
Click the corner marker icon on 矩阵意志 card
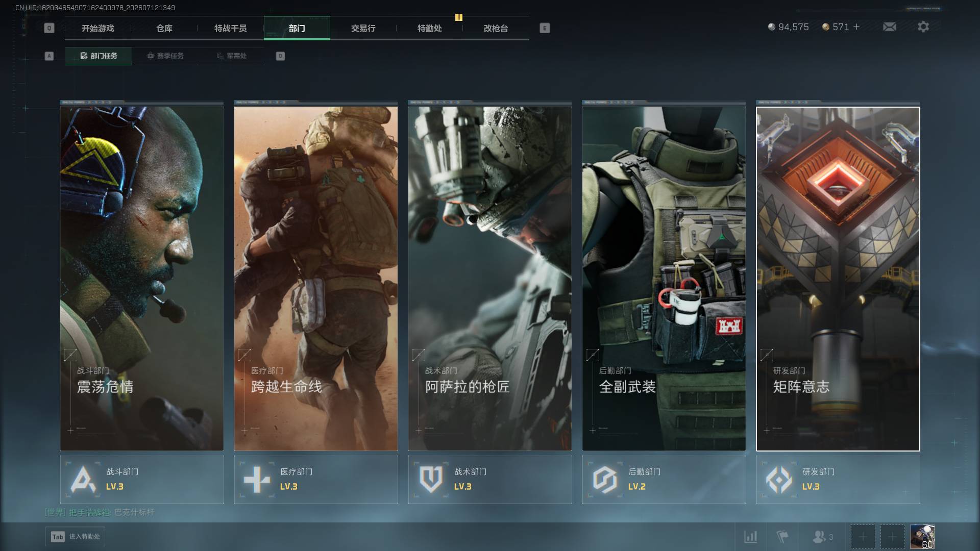(x=767, y=355)
